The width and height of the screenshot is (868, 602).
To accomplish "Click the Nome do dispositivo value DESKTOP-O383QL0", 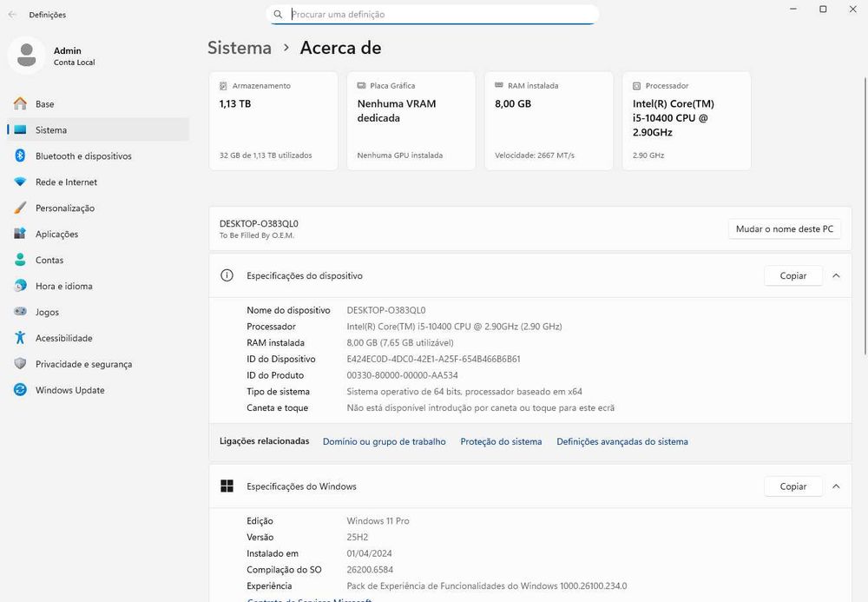I will [386, 310].
